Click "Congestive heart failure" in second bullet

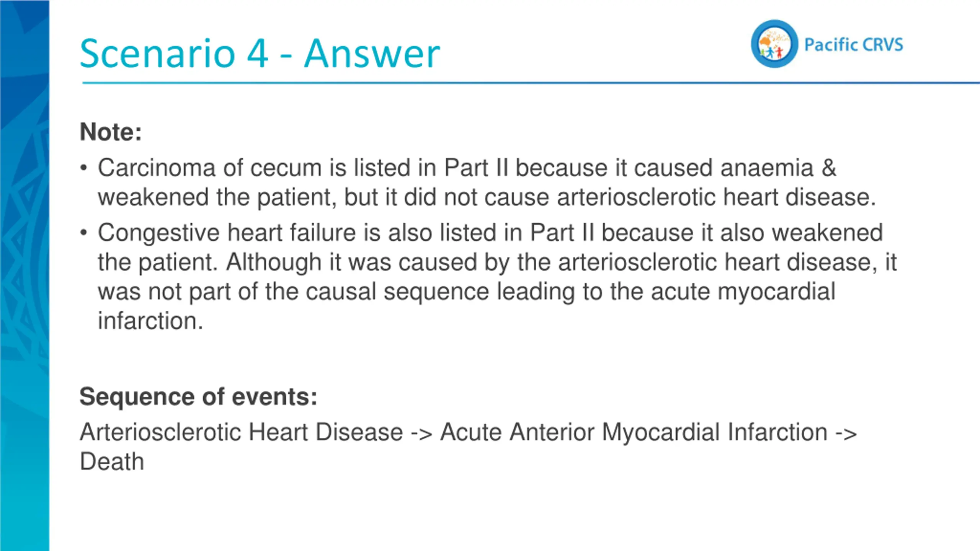tap(227, 233)
